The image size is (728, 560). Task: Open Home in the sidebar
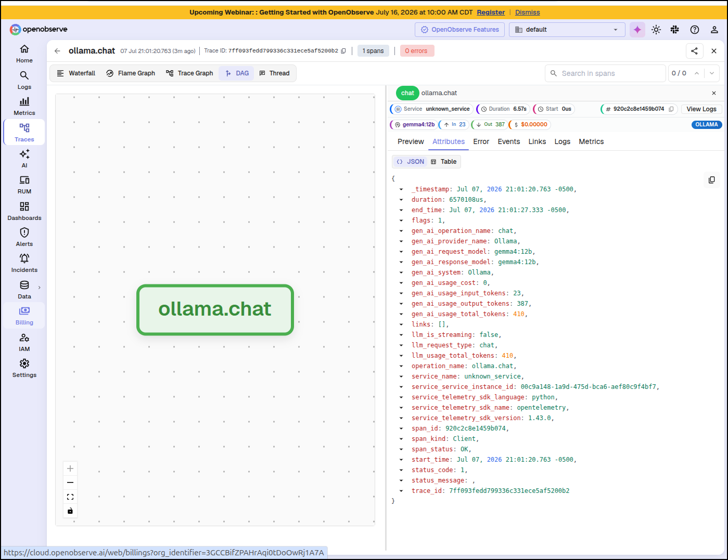click(24, 54)
